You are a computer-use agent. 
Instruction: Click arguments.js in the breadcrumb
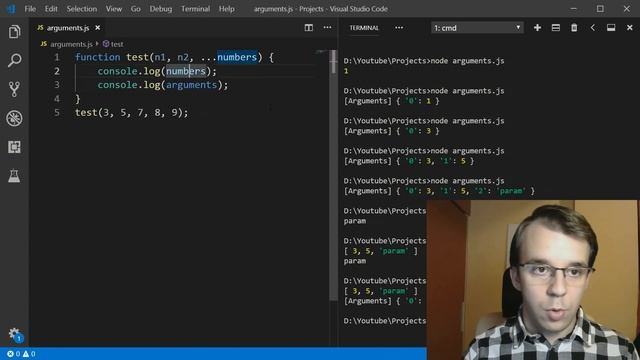click(x=71, y=44)
